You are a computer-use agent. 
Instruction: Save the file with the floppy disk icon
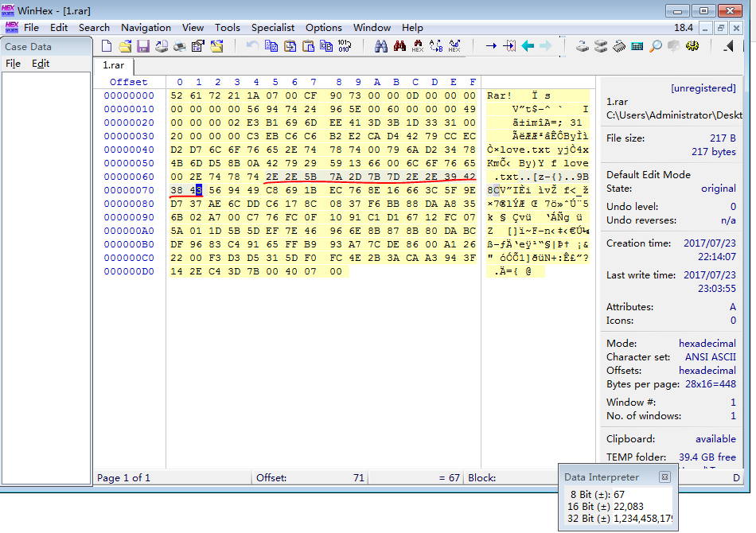pos(143,46)
